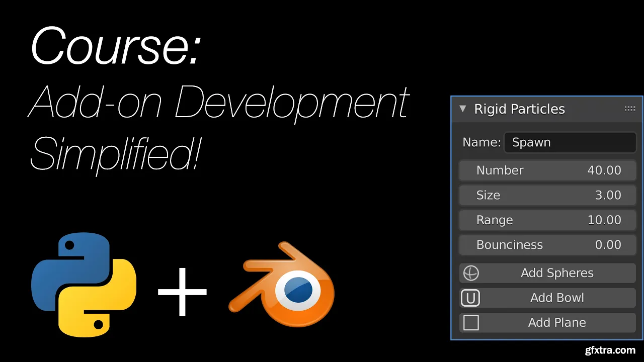Collapse the Rigid Particles panel
The image size is (644, 362).
(x=462, y=109)
